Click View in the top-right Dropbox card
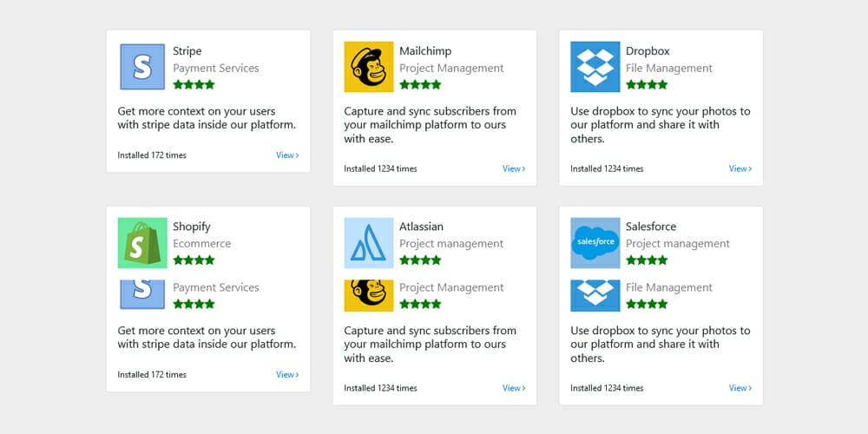This screenshot has height=434, width=868. pos(740,168)
